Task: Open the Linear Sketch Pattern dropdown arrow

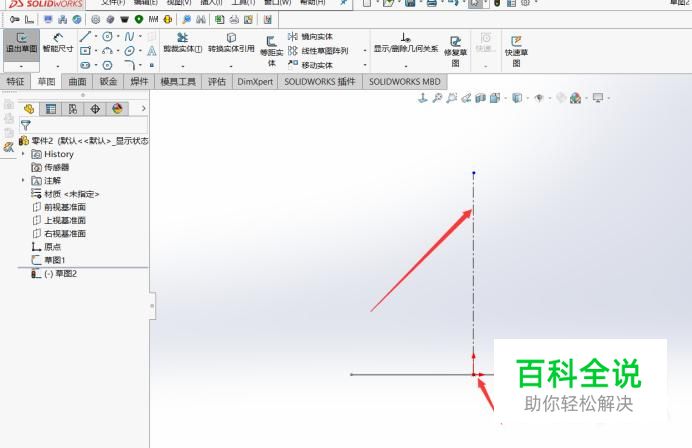Action: (365, 51)
